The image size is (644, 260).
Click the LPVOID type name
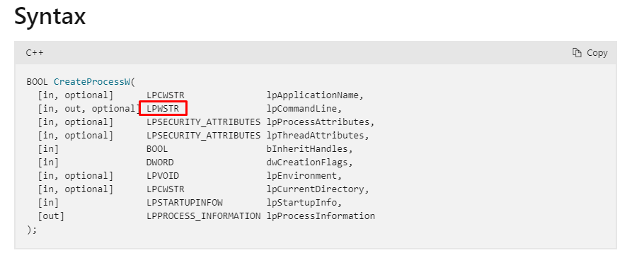[x=163, y=176]
